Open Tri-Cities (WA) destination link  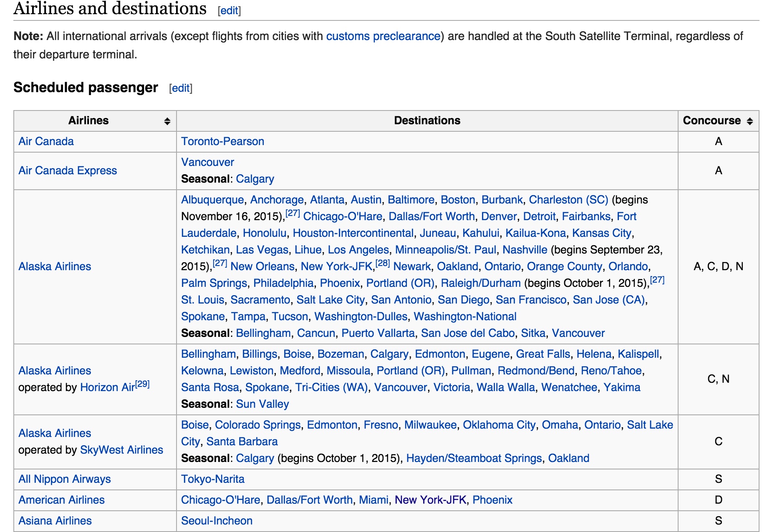(x=331, y=387)
